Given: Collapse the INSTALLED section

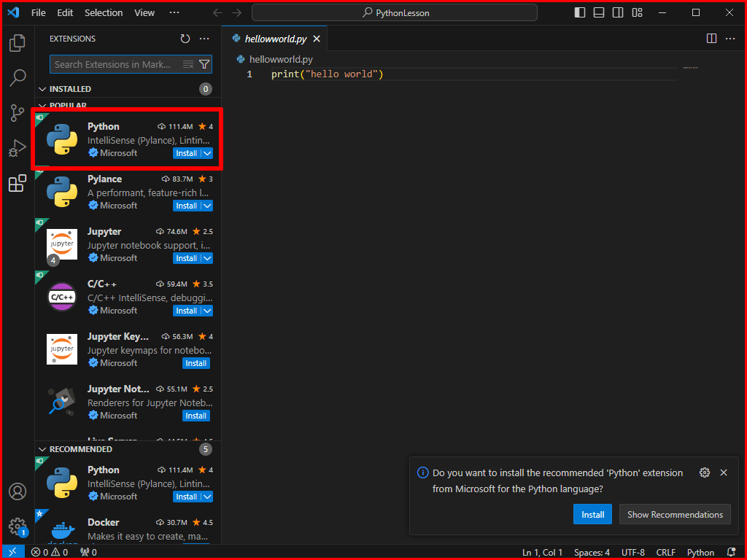Looking at the screenshot, I should (42, 89).
